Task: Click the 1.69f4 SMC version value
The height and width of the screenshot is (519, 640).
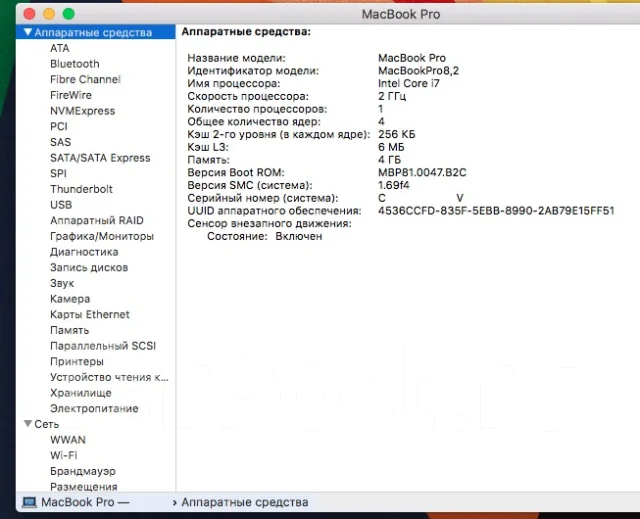Action: pos(393,185)
